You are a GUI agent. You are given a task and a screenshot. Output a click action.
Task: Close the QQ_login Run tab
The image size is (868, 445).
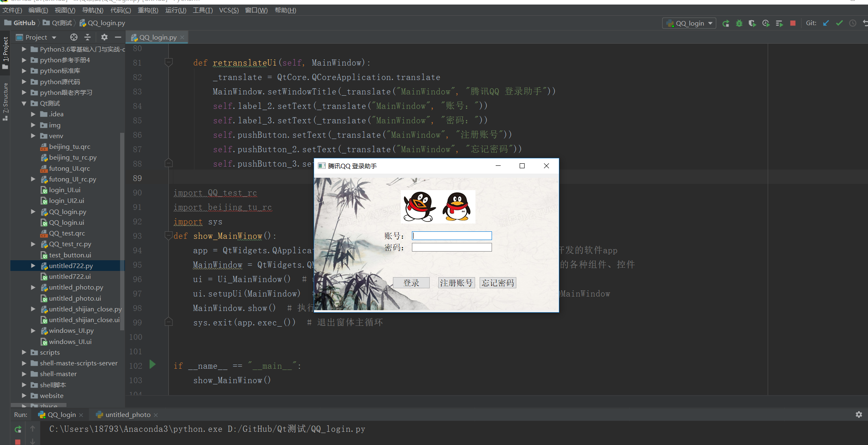click(81, 415)
